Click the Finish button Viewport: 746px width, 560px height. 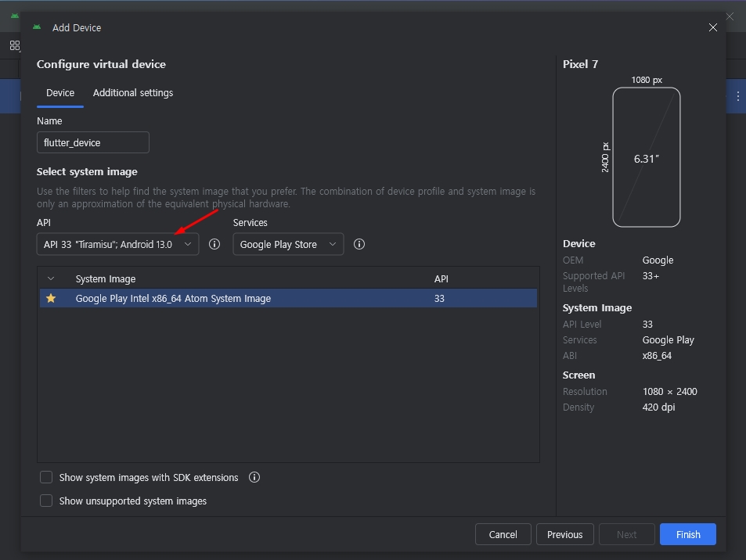688,534
